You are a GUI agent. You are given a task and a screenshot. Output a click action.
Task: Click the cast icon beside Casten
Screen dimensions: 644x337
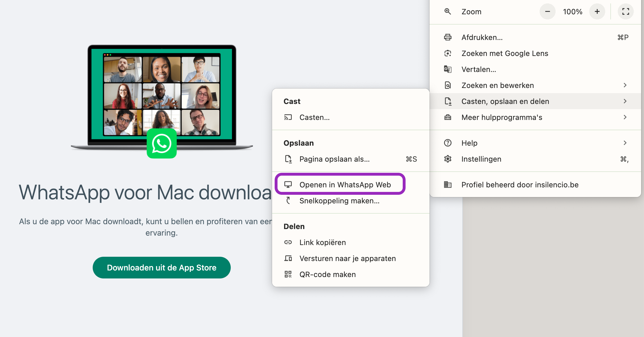point(288,117)
